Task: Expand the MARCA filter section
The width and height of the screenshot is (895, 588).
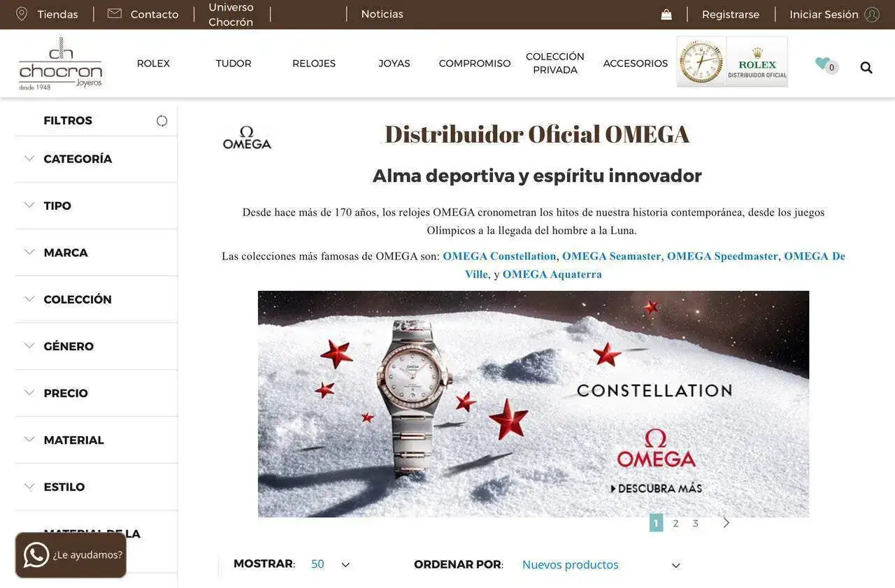Action: pyautogui.click(x=96, y=252)
